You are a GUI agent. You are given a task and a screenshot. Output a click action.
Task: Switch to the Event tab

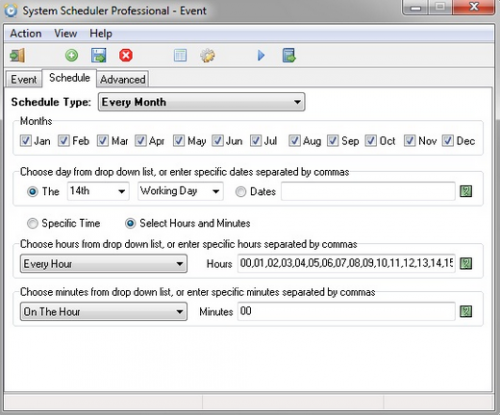[24, 79]
